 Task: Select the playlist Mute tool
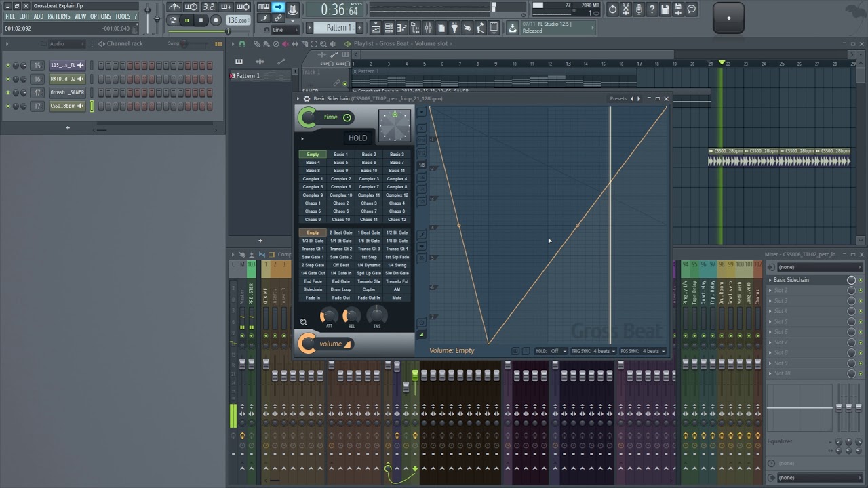[x=285, y=44]
